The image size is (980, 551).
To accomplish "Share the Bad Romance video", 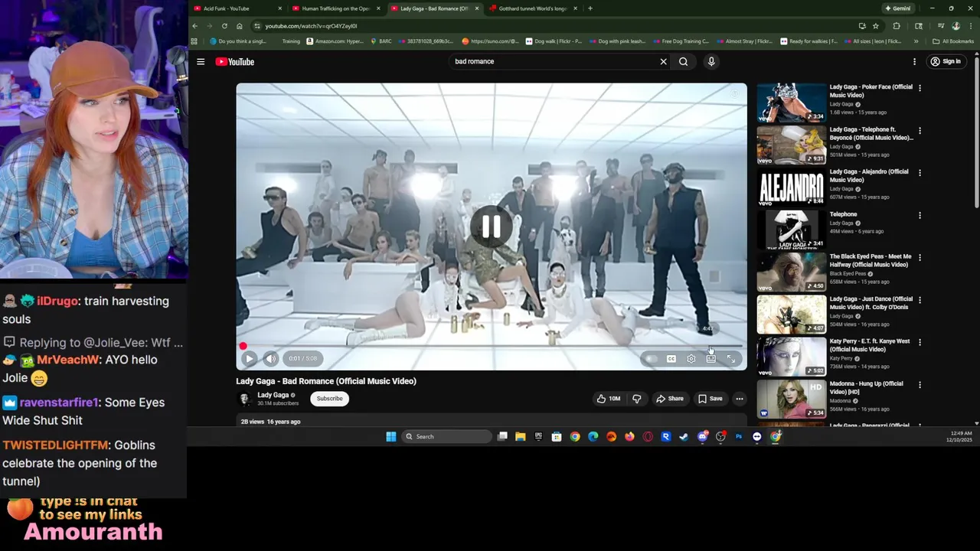I will 669,398.
